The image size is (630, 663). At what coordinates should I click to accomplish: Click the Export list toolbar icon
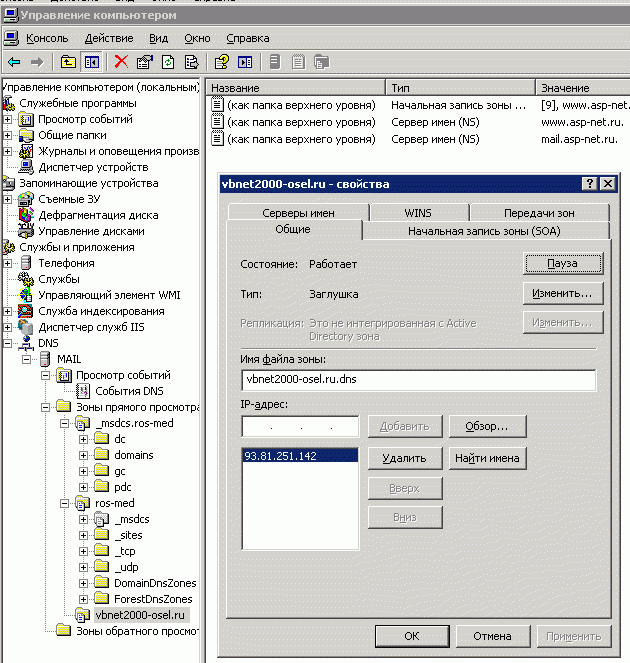[x=192, y=62]
